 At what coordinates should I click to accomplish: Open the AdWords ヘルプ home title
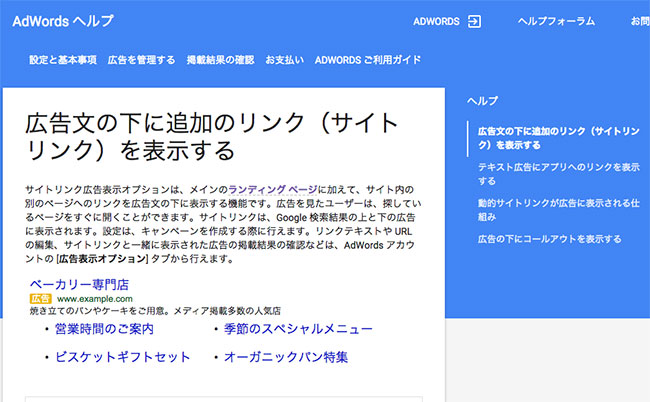point(63,21)
